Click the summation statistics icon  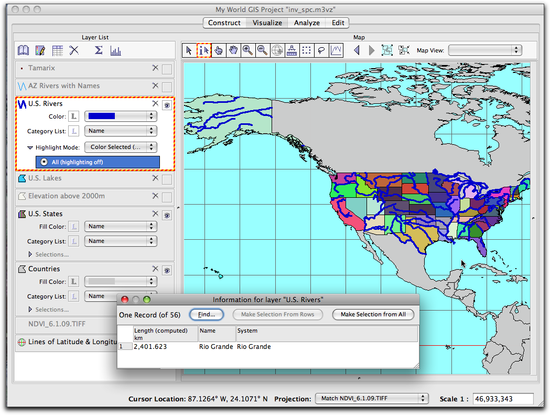pos(99,51)
